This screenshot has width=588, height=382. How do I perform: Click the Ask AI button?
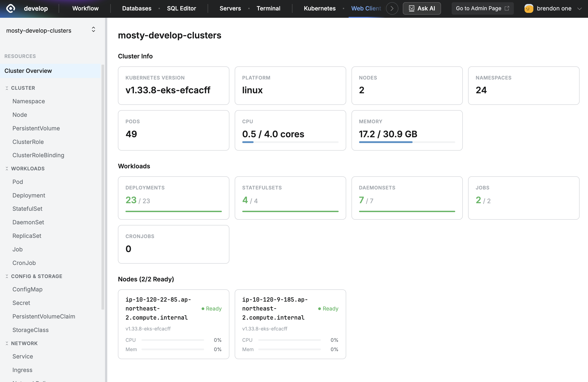click(x=422, y=8)
